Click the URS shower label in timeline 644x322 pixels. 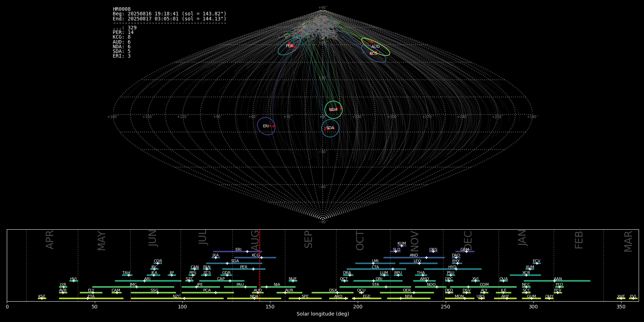pyautogui.click(x=480, y=297)
